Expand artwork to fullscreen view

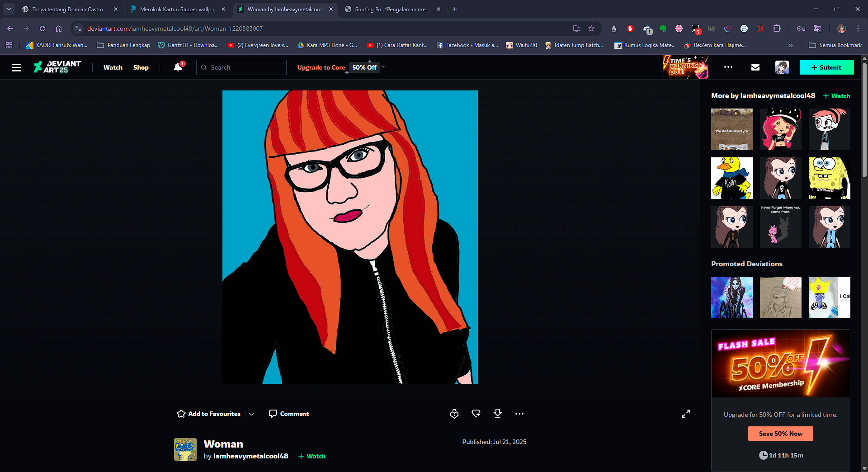pos(685,414)
